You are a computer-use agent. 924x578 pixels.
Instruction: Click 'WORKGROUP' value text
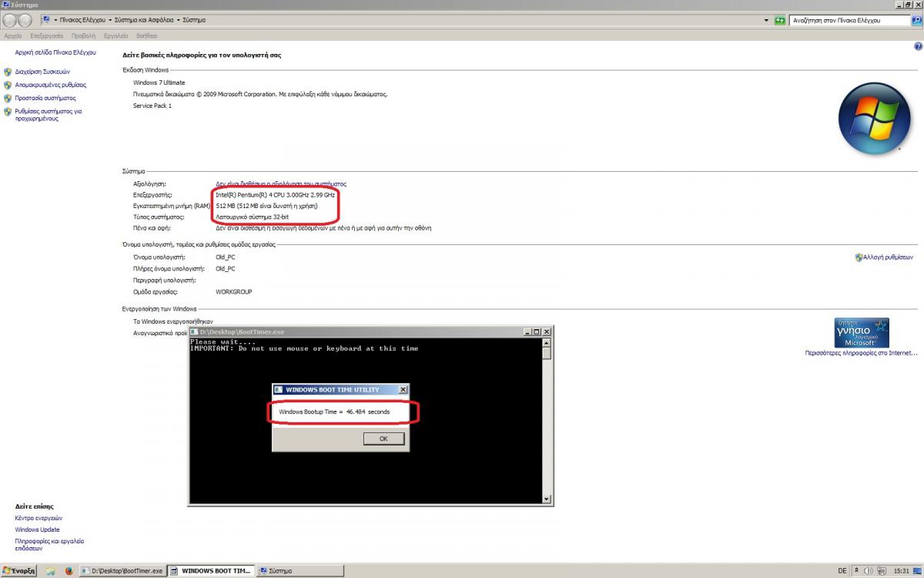[x=234, y=292]
